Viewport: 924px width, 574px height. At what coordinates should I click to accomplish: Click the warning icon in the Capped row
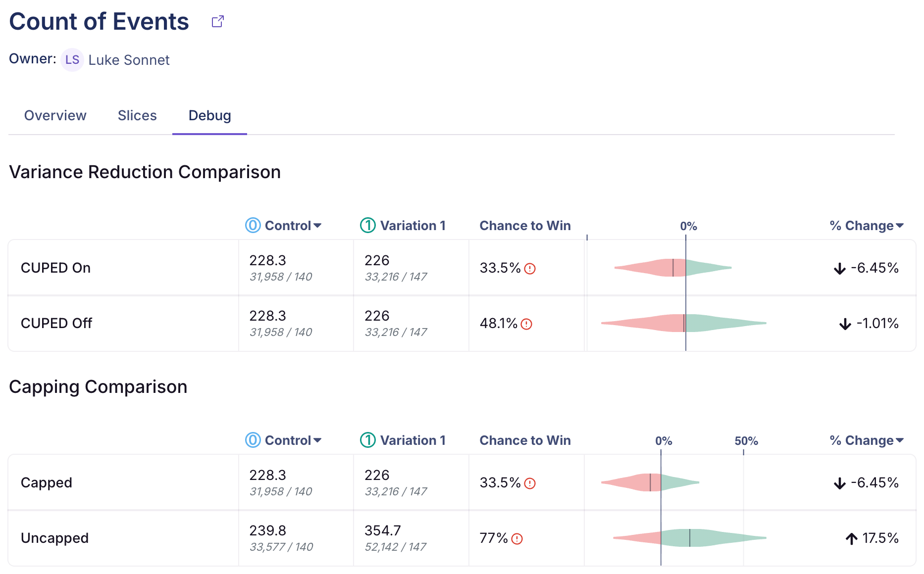530,483
